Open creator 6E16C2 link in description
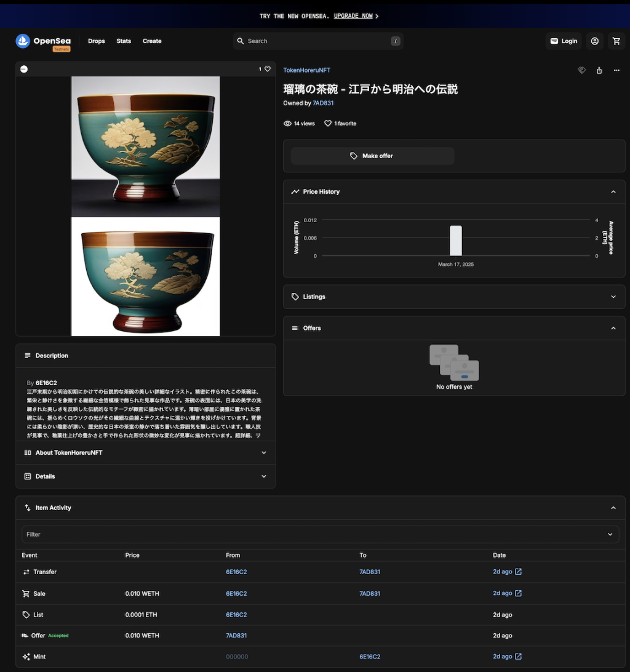The width and height of the screenshot is (630, 672). point(46,383)
